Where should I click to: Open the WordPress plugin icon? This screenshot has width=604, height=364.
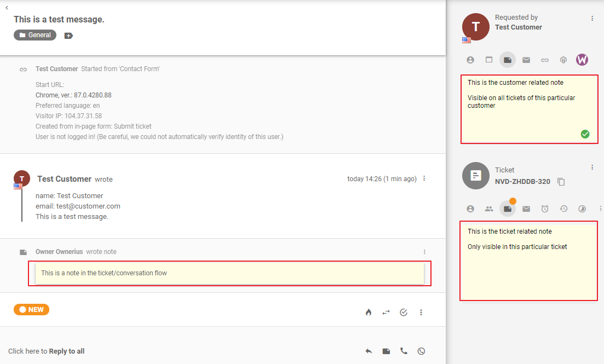click(x=581, y=60)
